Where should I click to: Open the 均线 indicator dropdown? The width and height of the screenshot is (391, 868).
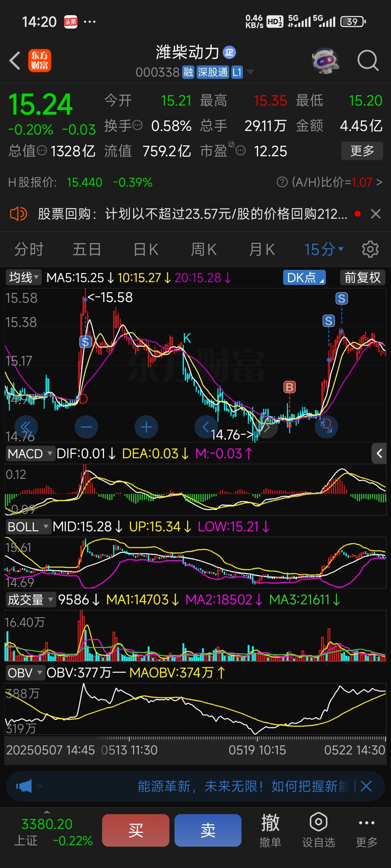24,277
